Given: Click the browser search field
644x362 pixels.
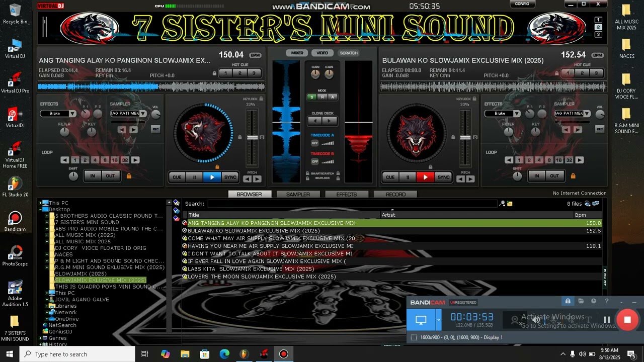Looking at the screenshot, I should point(352,204).
